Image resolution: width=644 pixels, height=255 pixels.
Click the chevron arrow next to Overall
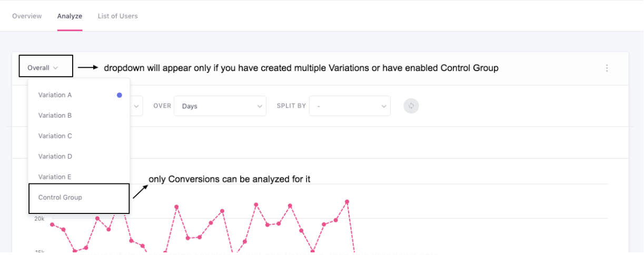[x=55, y=68]
